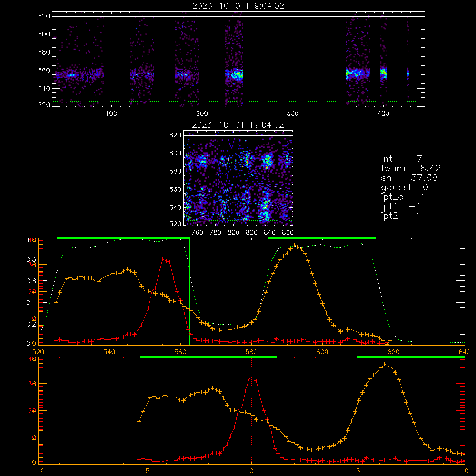Click the left green bar atop the profile plot
Viewport: 476px width, 476px height.
pos(123,238)
